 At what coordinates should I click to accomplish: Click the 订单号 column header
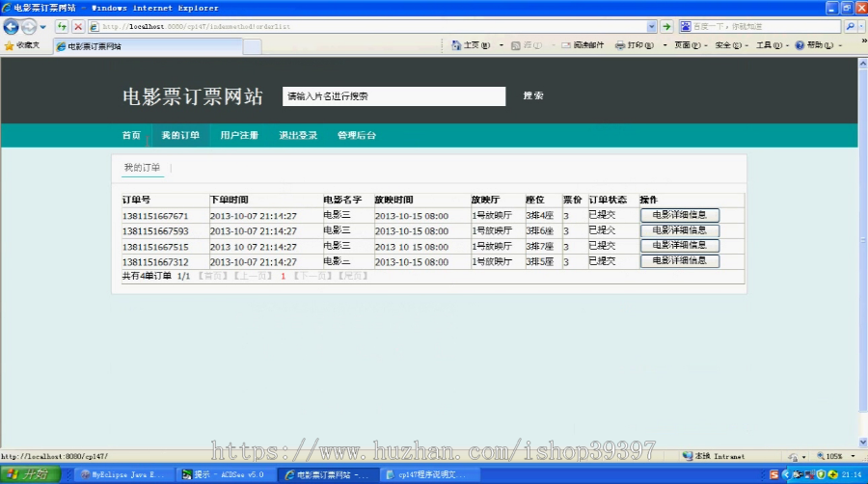tap(136, 200)
